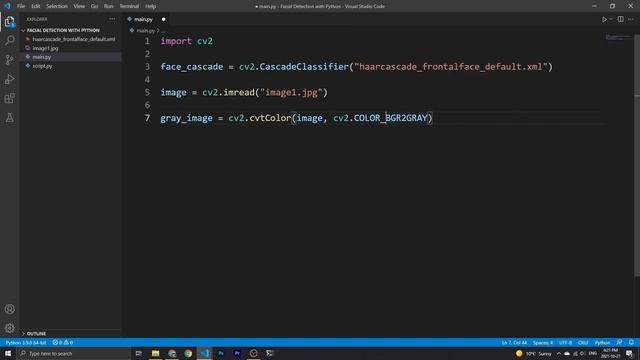The width and height of the screenshot is (640, 360).
Task: Open editor More Actions ellipsis
Action: [631, 19]
